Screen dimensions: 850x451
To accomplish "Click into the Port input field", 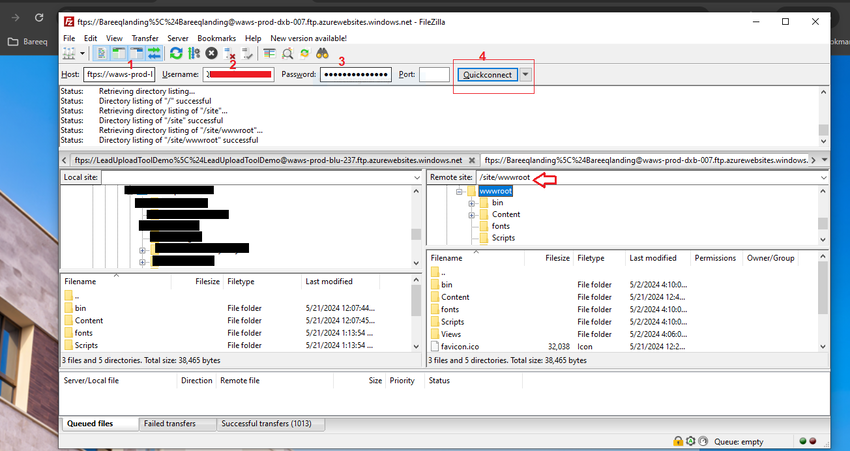I will 433,75.
